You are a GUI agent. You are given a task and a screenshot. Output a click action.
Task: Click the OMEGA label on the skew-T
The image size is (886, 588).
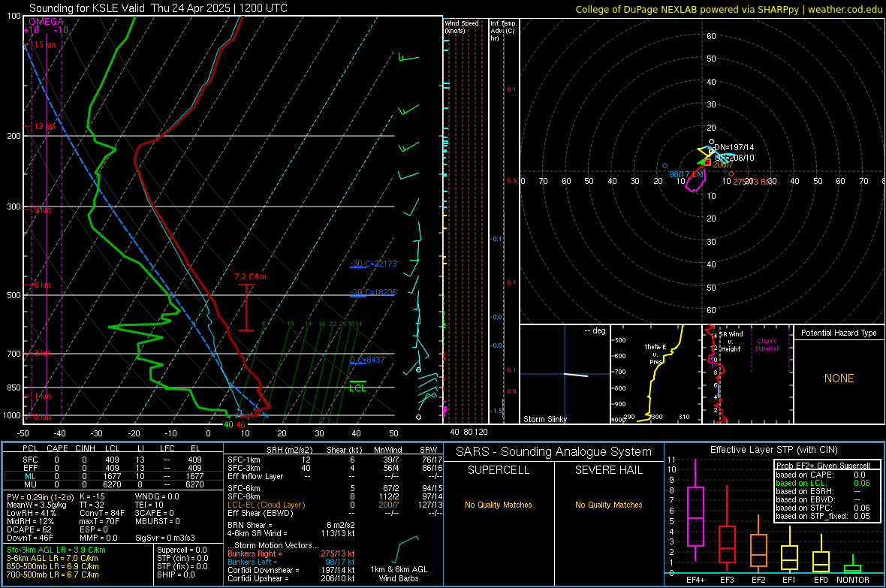tap(46, 22)
